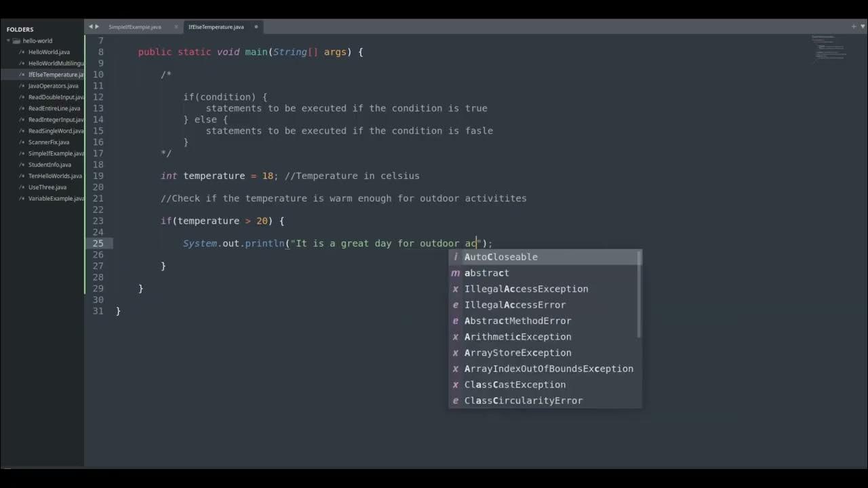Image resolution: width=868 pixels, height=488 pixels.
Task: Click the back navigation arrow in the tab bar
Action: (x=91, y=26)
